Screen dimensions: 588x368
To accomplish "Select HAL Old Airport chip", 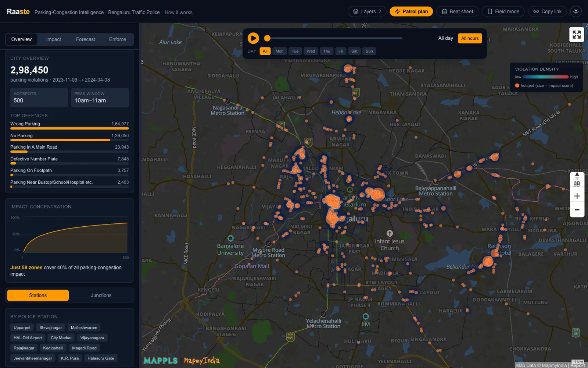I will [x=28, y=338].
